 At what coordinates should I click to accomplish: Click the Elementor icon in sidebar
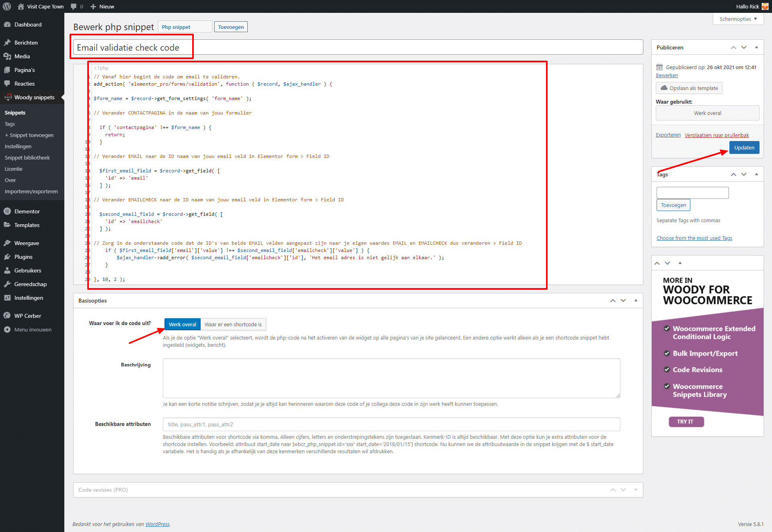point(7,211)
